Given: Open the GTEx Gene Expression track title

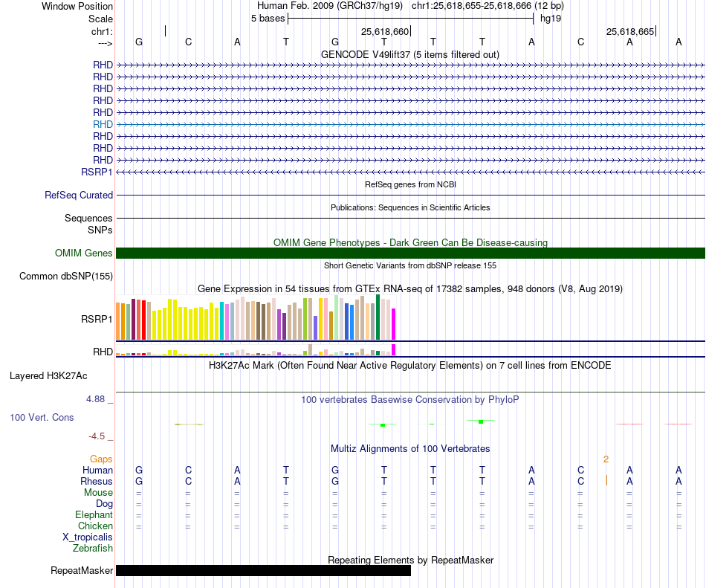Looking at the screenshot, I should (410, 288).
